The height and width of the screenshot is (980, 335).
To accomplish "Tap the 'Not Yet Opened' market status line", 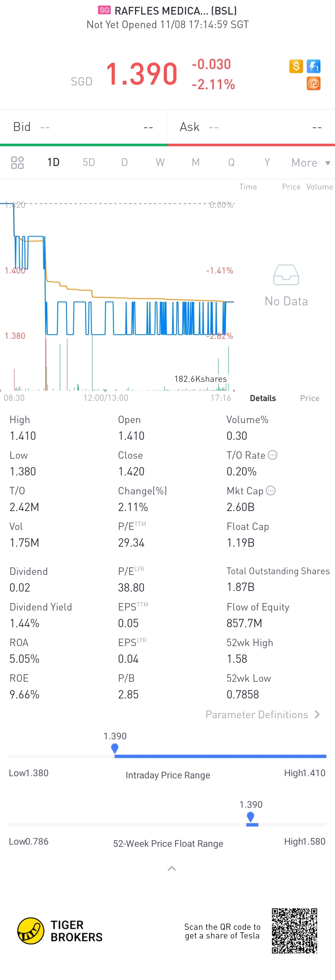I will pos(168,25).
